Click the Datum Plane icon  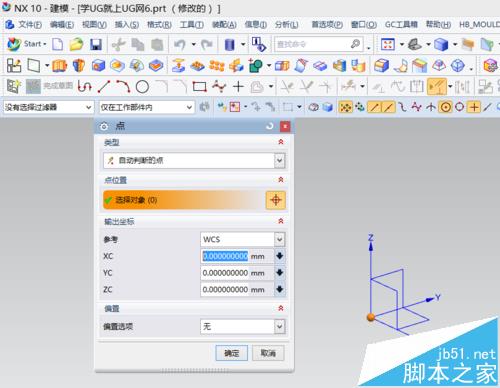click(x=34, y=65)
